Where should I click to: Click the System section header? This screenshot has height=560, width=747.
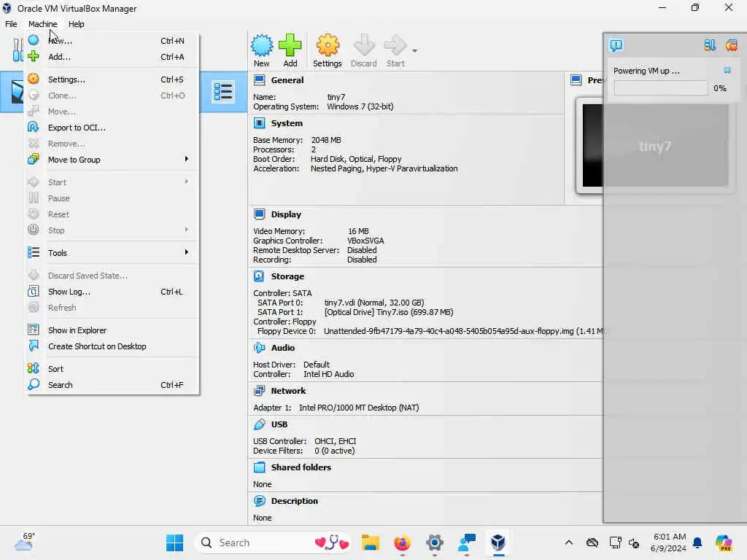[x=287, y=123]
